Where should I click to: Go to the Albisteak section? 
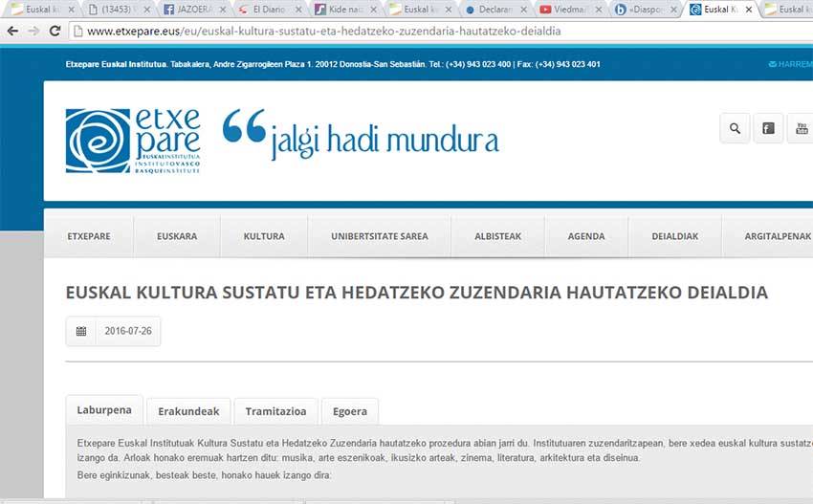point(498,236)
